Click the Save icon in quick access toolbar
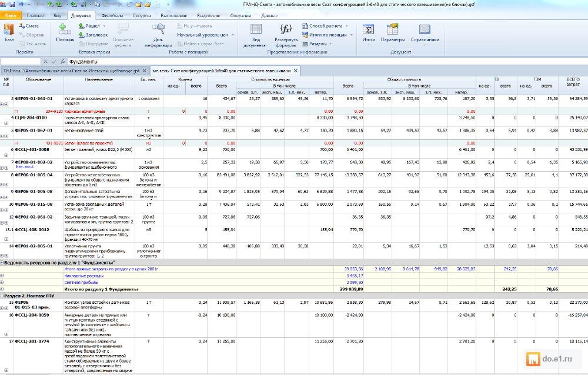 [12, 5]
